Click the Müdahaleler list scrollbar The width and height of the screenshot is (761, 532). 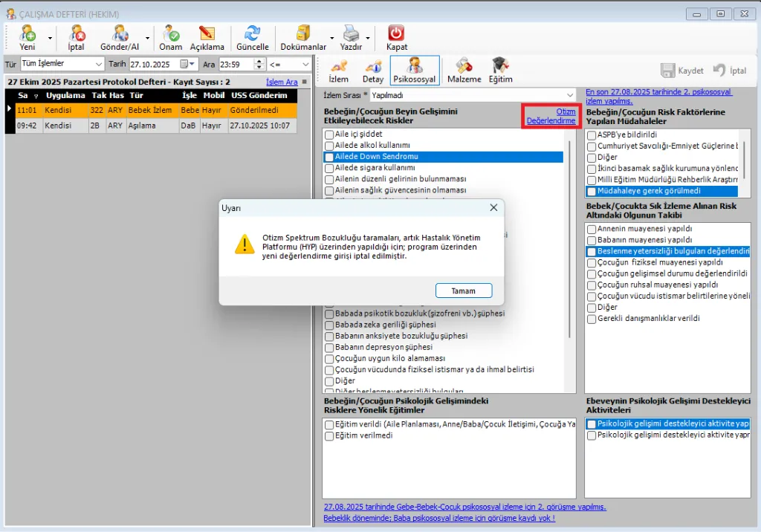(x=744, y=160)
